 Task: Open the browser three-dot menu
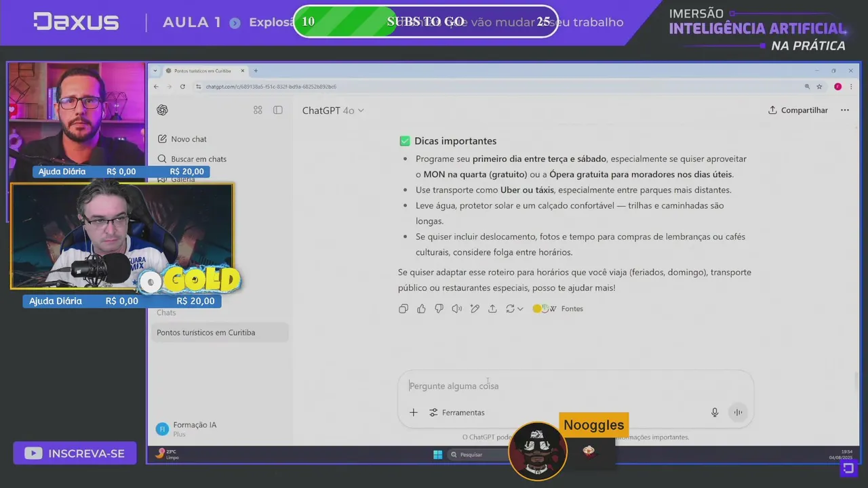(x=850, y=87)
